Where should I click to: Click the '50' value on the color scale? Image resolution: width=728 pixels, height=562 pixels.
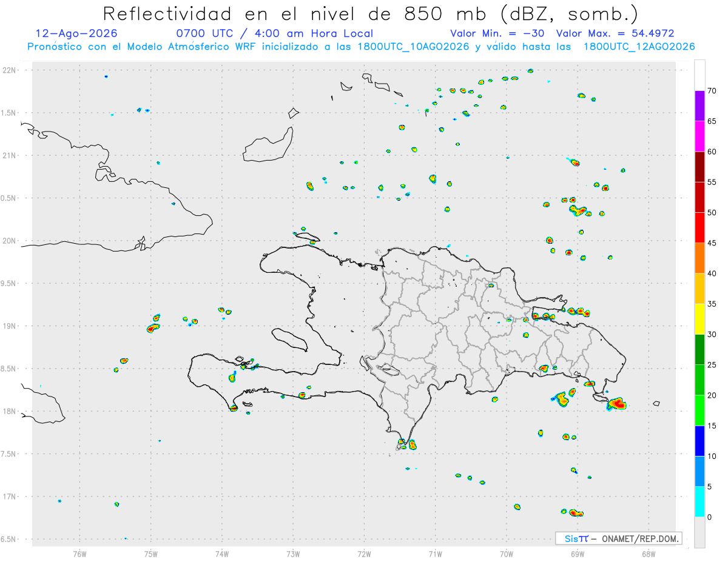click(712, 212)
